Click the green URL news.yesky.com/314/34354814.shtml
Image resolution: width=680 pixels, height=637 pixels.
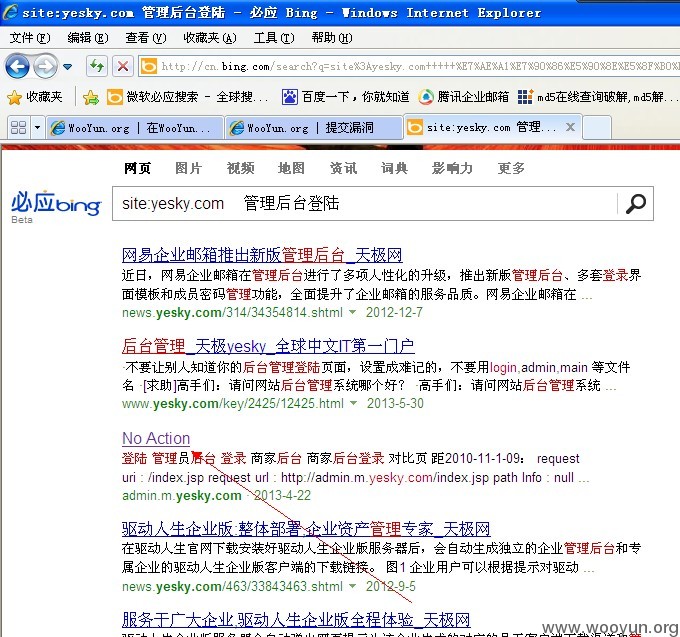232,312
